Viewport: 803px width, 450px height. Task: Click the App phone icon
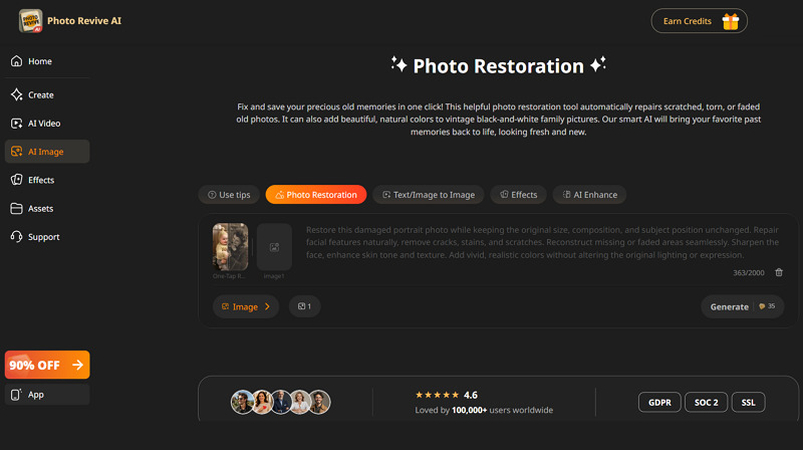click(16, 395)
